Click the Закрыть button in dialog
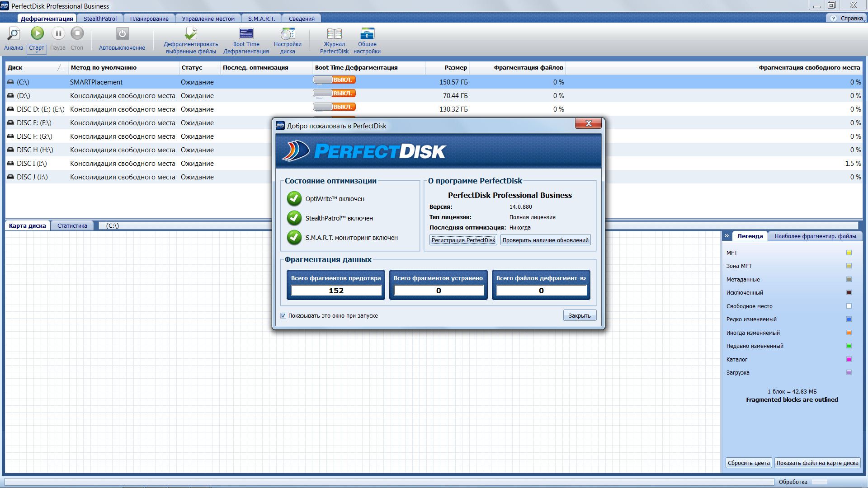The height and width of the screenshot is (488, 868). point(580,315)
